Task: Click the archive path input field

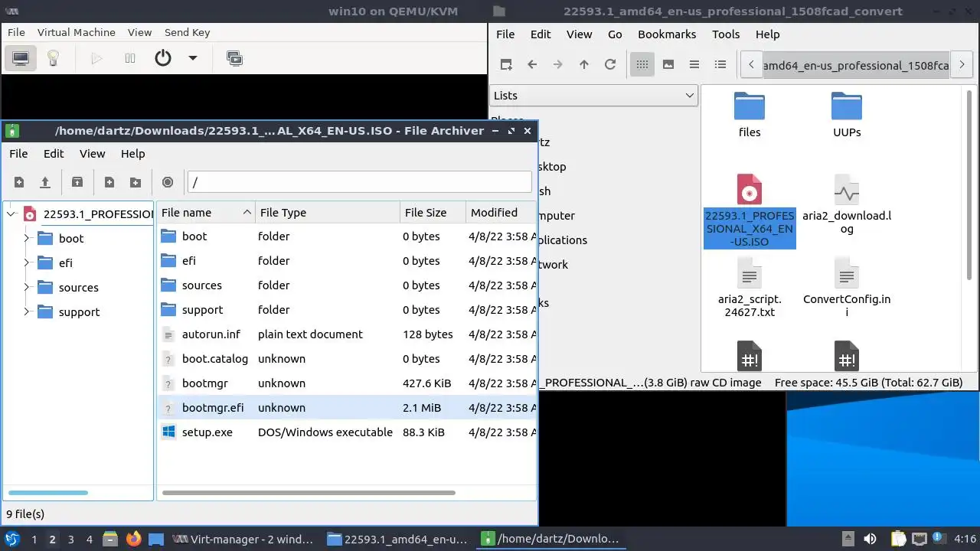Action: pos(360,182)
